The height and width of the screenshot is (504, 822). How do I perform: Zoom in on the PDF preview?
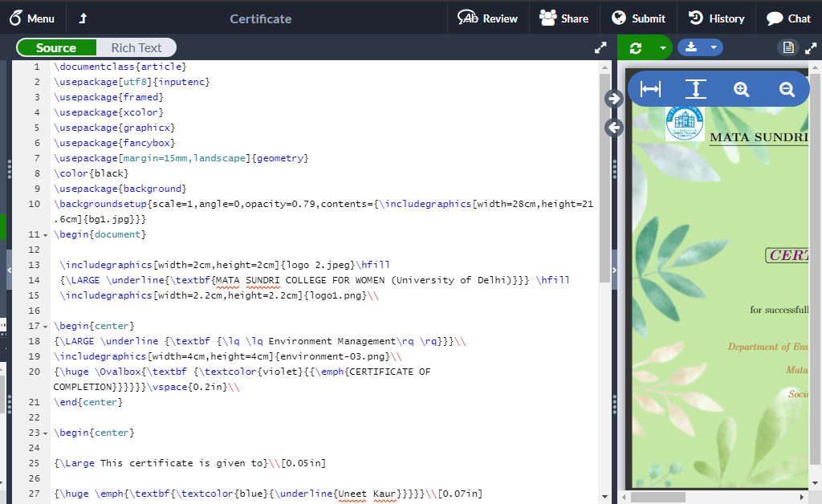tap(741, 90)
